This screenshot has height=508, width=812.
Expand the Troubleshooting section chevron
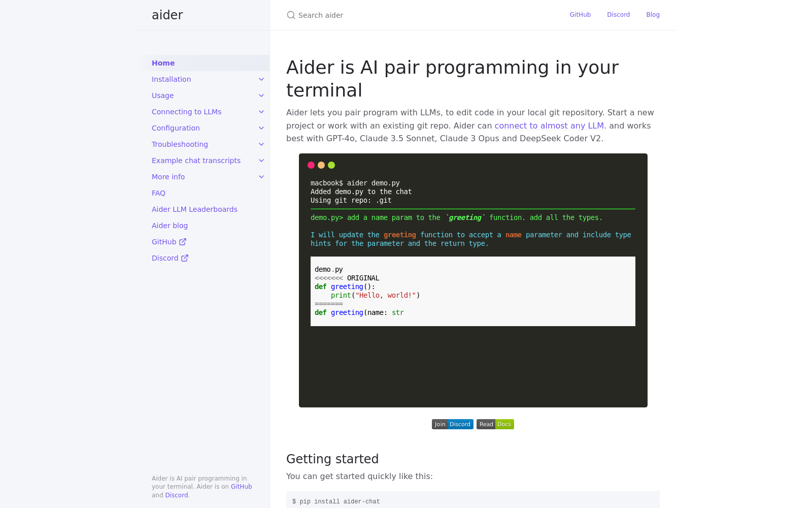pyautogui.click(x=261, y=144)
